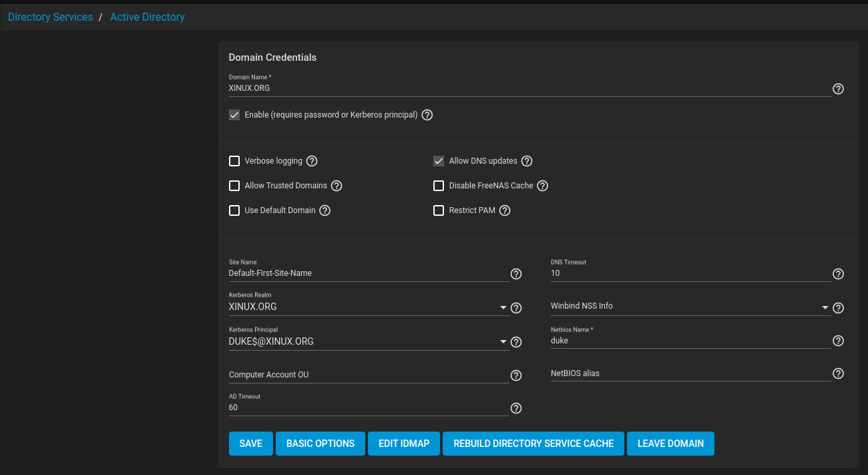Screen dimensions: 868x475
Task: Open help tooltip for Verbose logging
Action: tap(312, 161)
